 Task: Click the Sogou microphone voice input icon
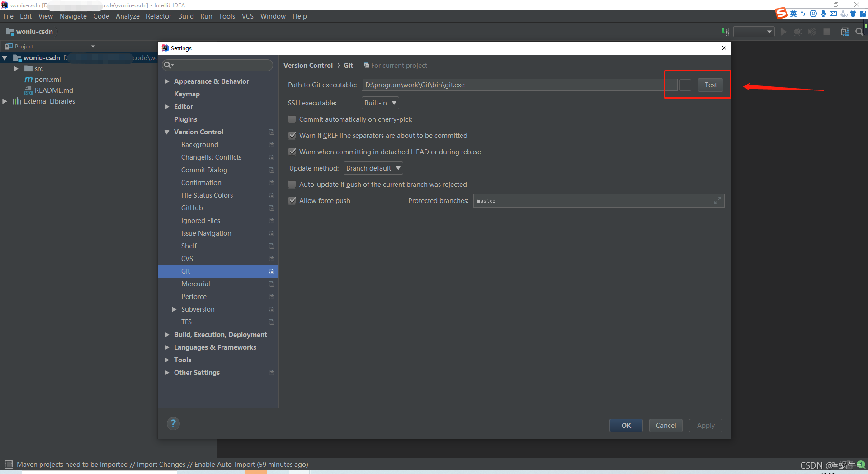823,14
